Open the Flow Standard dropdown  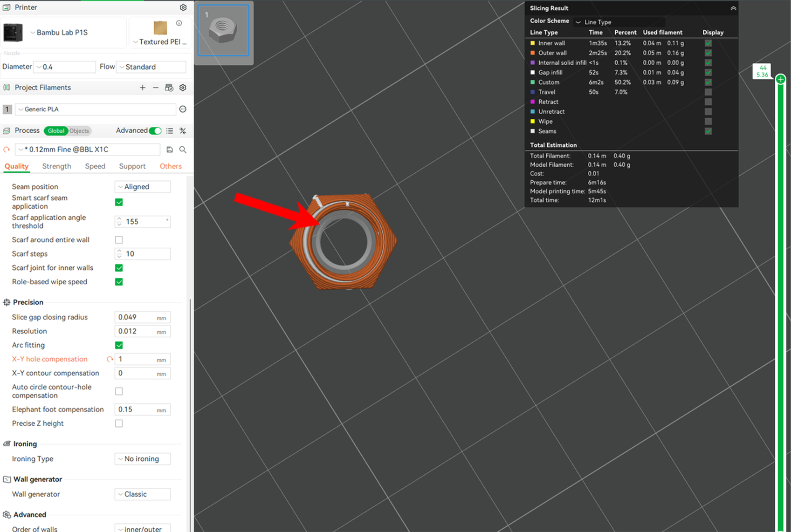[x=151, y=67]
